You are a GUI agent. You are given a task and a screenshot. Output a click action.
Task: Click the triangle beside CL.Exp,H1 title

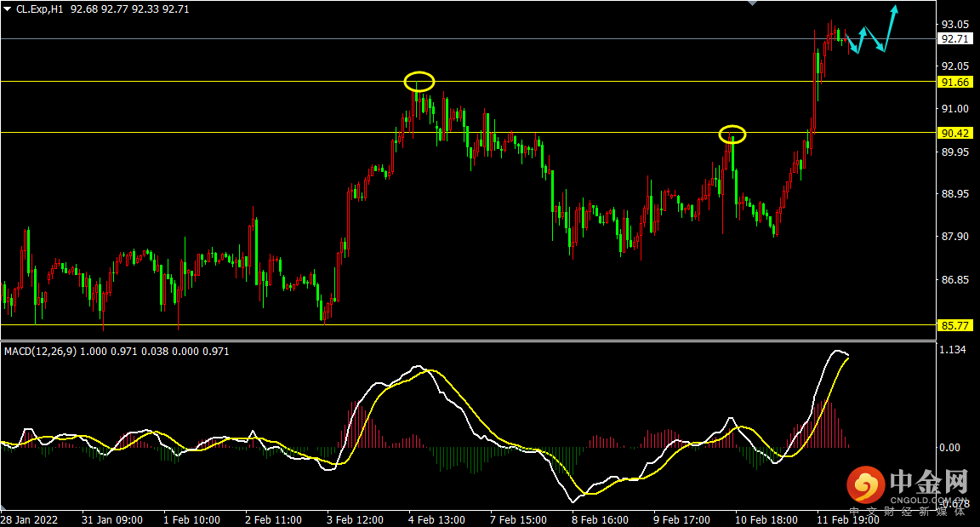8,9
